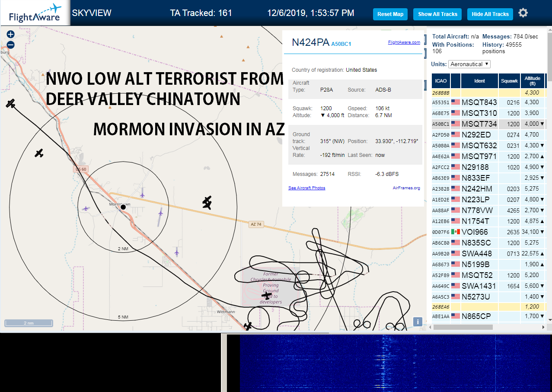Select the N833EF aircraft row
Image resolution: width=552 pixels, height=392 pixels.
click(488, 178)
